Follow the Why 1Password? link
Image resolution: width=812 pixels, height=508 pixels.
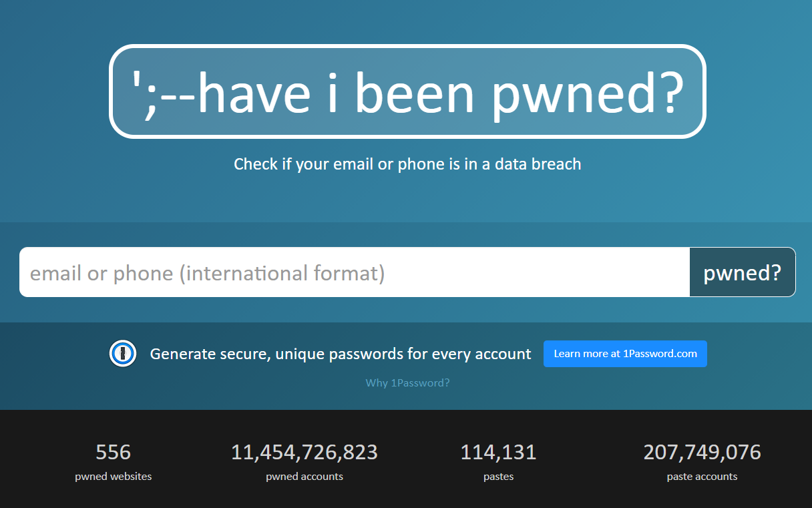(407, 383)
